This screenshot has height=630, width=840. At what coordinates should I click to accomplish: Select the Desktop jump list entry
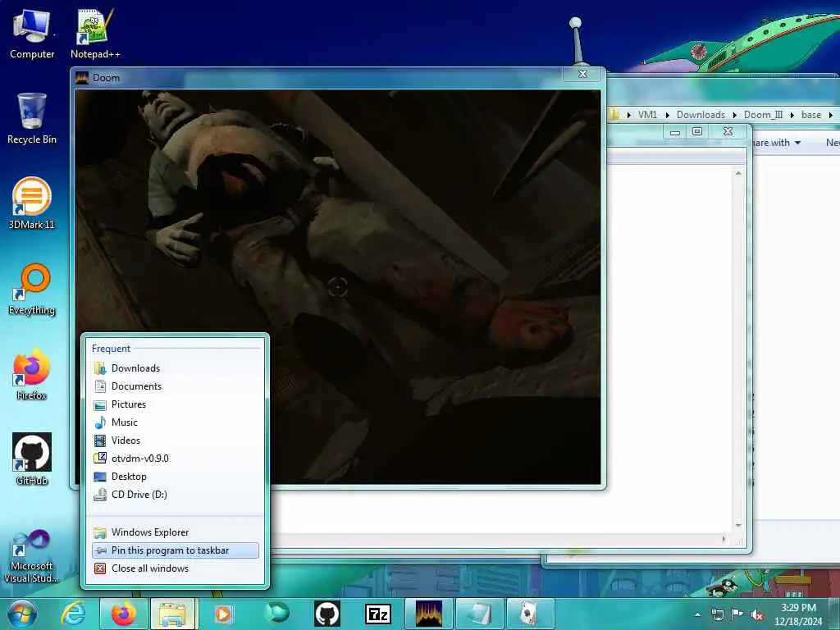[x=176, y=477]
